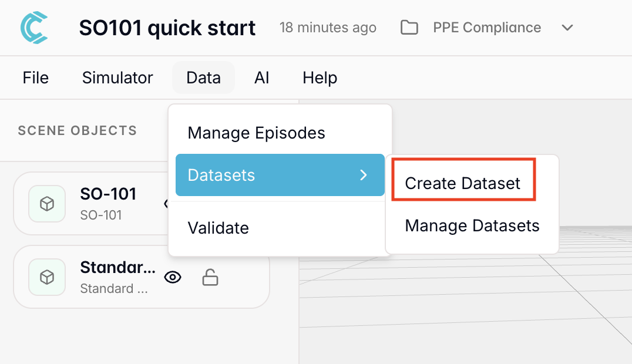Toggle the lock on the Standard object

(210, 278)
